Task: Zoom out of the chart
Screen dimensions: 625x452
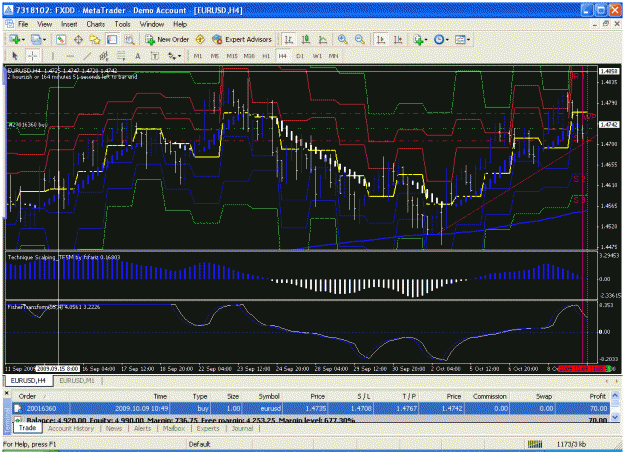Action: [360, 39]
